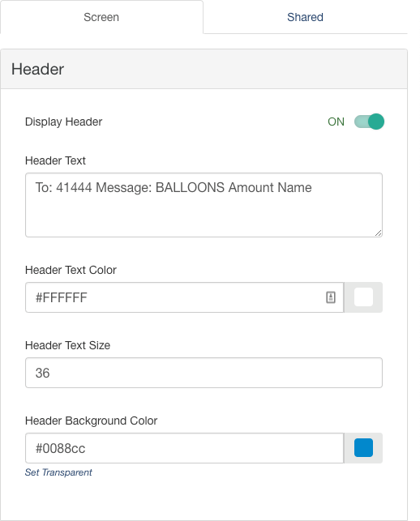Click the Header Text label
This screenshot has width=420, height=521.
coord(55,160)
